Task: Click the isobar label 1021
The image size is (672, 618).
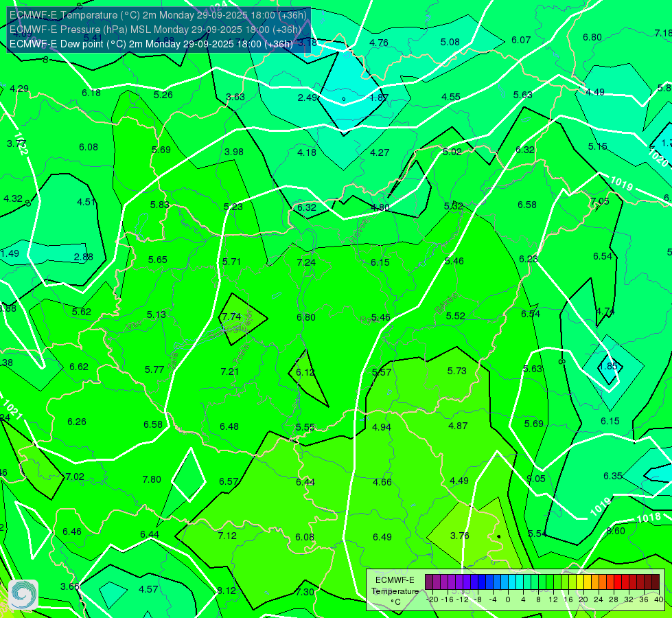Action: [12, 409]
